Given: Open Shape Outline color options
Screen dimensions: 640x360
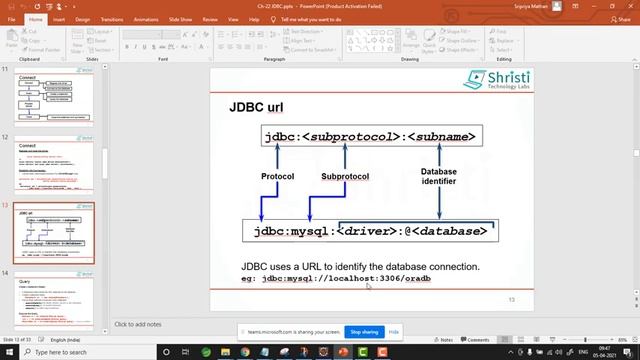Looking at the screenshot, I should pyautogui.click(x=460, y=40).
